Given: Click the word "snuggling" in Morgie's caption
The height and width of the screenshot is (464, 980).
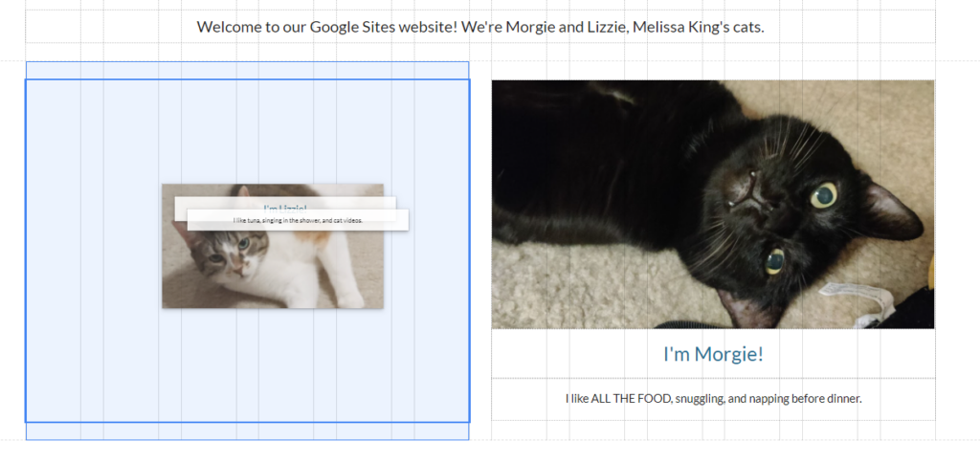Looking at the screenshot, I should pos(699,398).
